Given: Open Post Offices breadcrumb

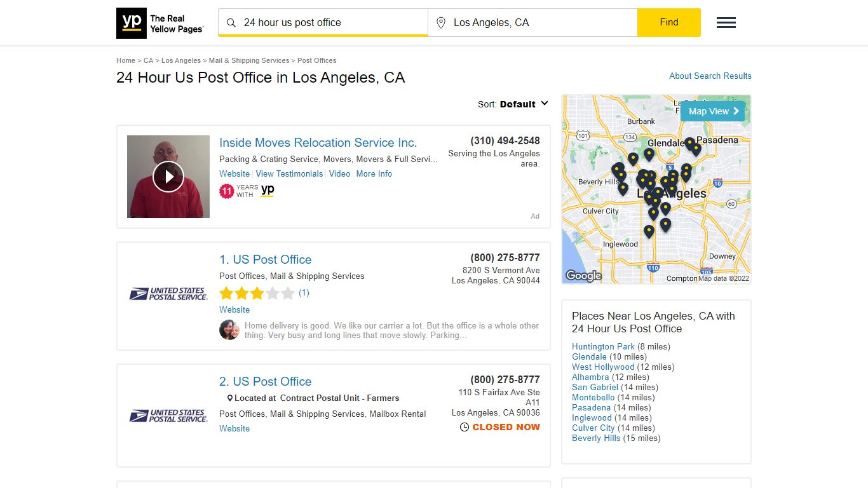Looking at the screenshot, I should (317, 60).
